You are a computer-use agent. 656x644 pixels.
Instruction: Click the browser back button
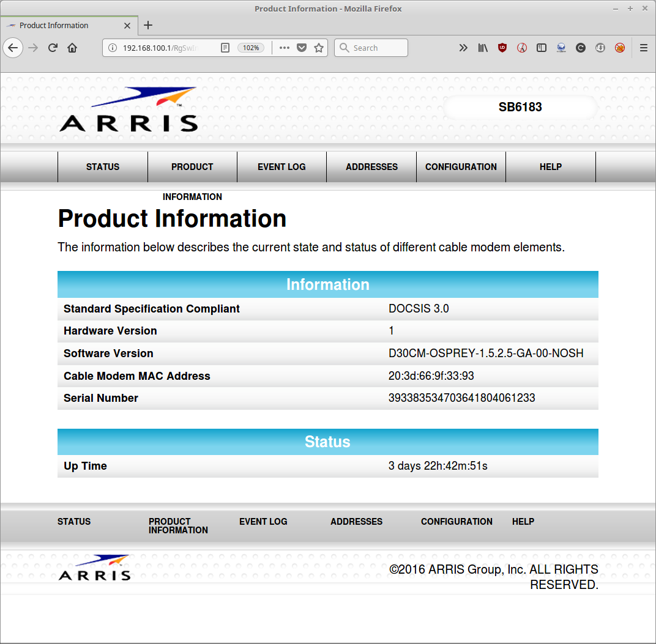13,48
